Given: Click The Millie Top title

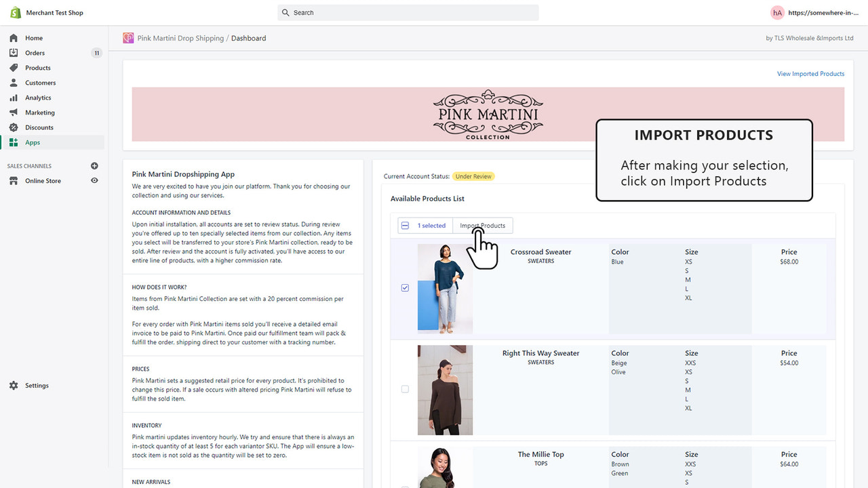Looking at the screenshot, I should point(540,455).
